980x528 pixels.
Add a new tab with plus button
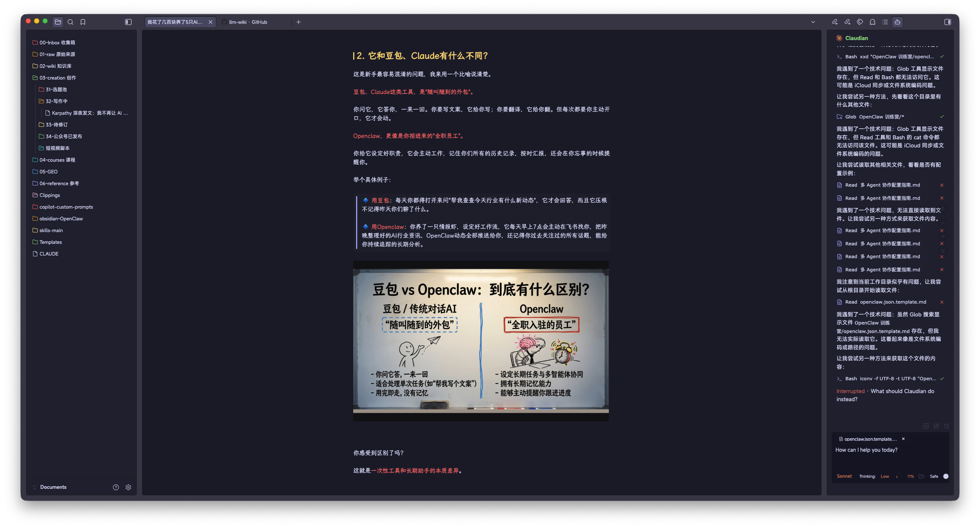coord(299,22)
